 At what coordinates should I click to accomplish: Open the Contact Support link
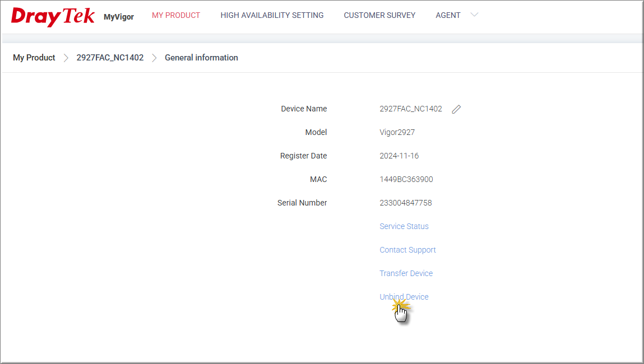point(407,250)
